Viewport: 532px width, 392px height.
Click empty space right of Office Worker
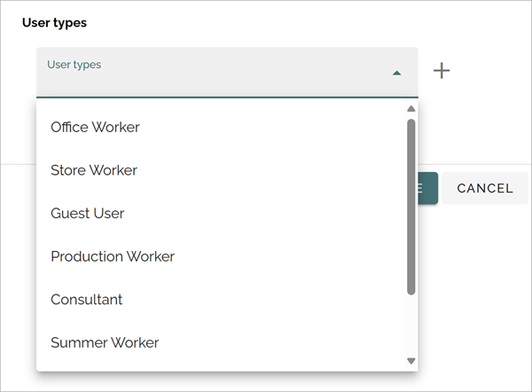[x=271, y=128]
